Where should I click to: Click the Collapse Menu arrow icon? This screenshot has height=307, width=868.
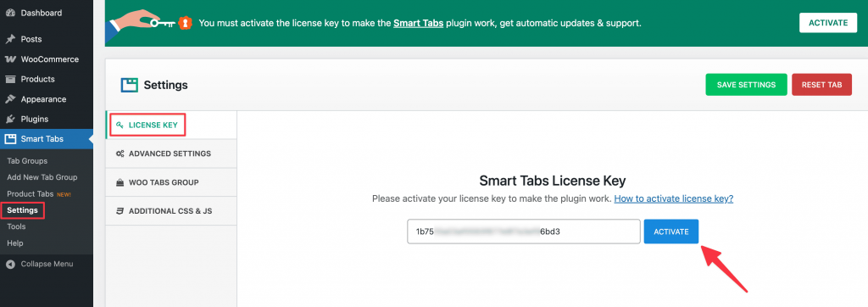(10, 265)
